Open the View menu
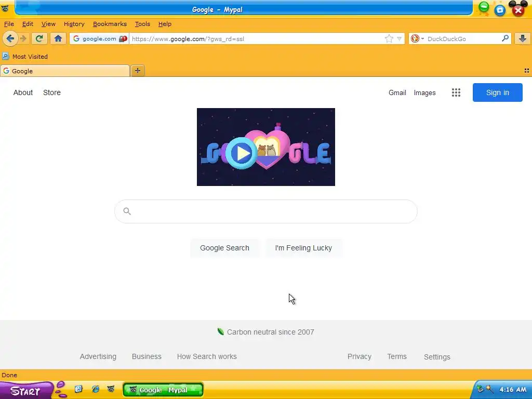This screenshot has width=532, height=399. [48, 24]
